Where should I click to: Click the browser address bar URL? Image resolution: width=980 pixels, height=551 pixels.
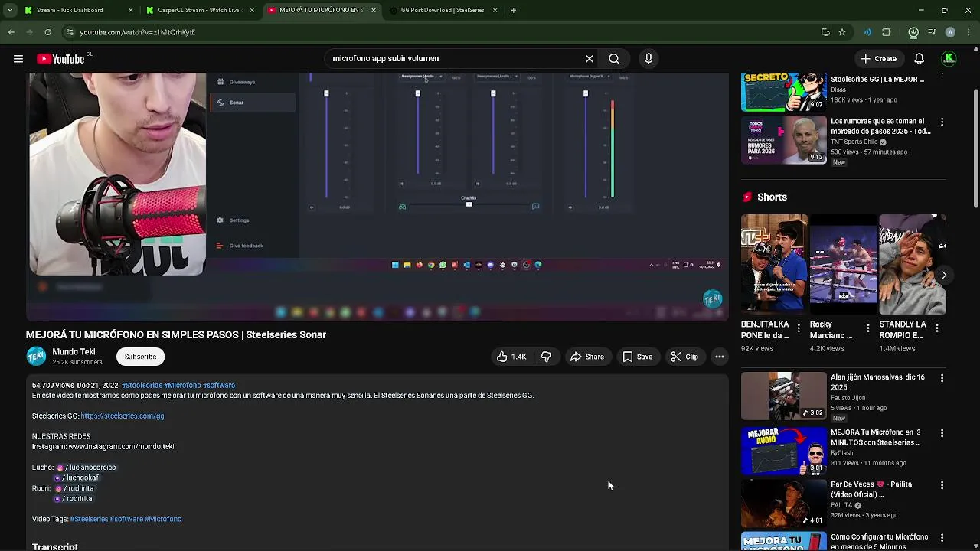(138, 32)
